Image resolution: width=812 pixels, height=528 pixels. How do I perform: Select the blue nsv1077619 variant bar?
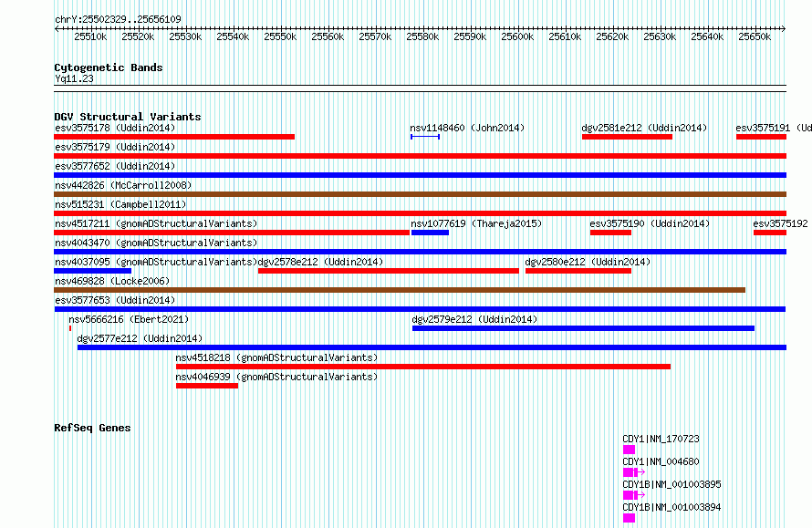pyautogui.click(x=430, y=233)
